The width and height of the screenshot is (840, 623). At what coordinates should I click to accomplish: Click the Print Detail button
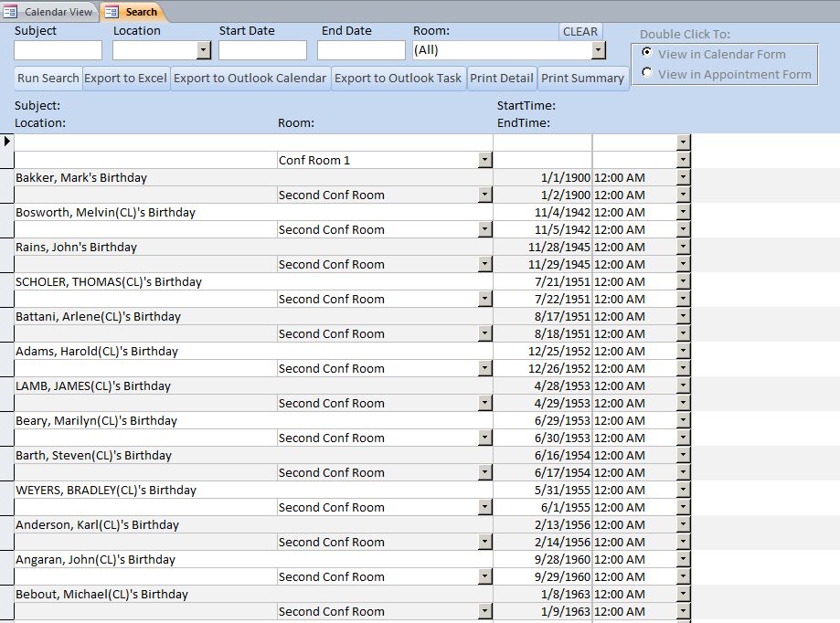coord(502,79)
